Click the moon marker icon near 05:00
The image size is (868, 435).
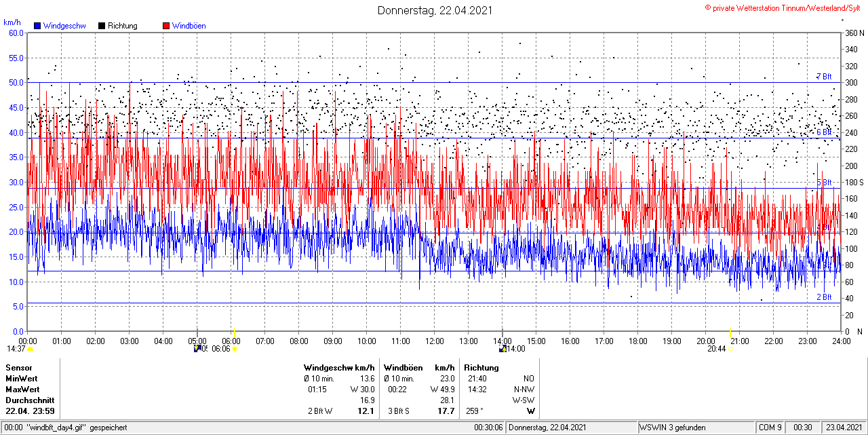[x=197, y=349]
